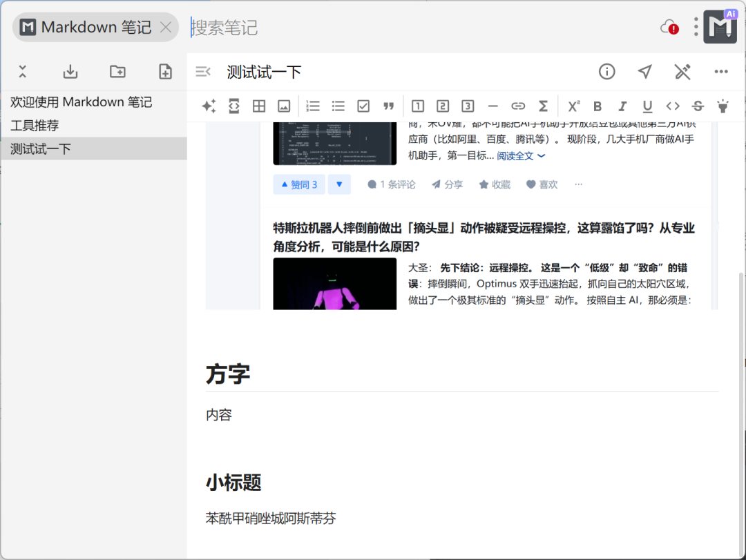Create a new note
746x560 pixels.
pos(165,72)
